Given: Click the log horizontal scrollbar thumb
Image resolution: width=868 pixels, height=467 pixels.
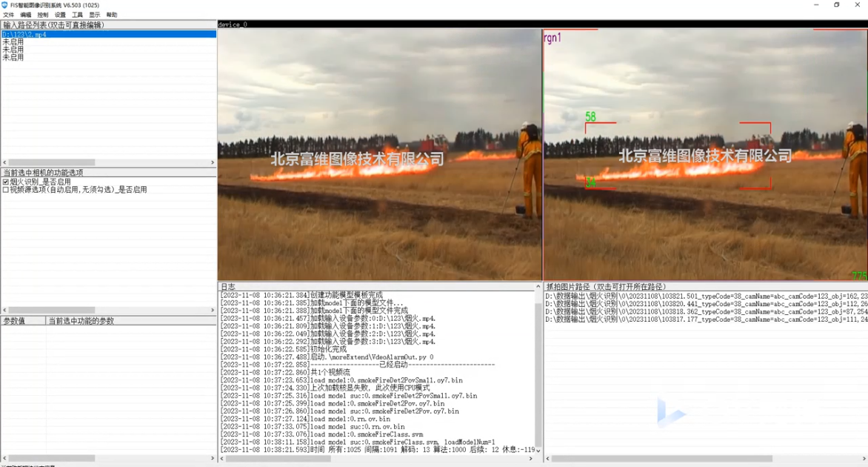Looking at the screenshot, I should coord(278,459).
